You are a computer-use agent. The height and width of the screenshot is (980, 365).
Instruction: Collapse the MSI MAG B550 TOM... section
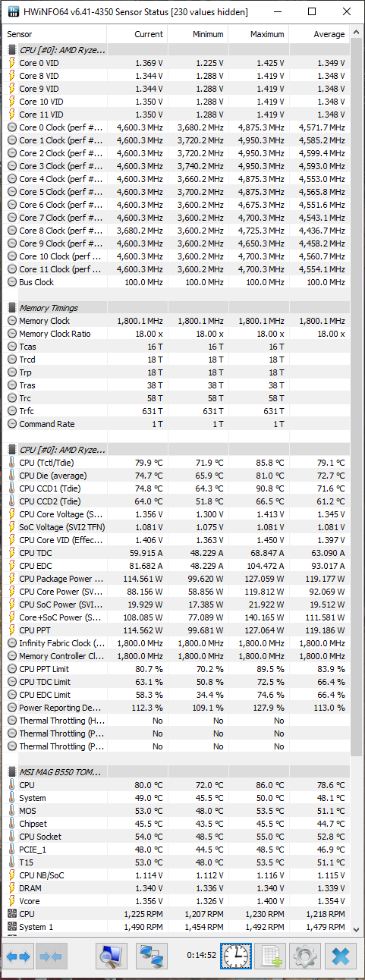point(56,772)
